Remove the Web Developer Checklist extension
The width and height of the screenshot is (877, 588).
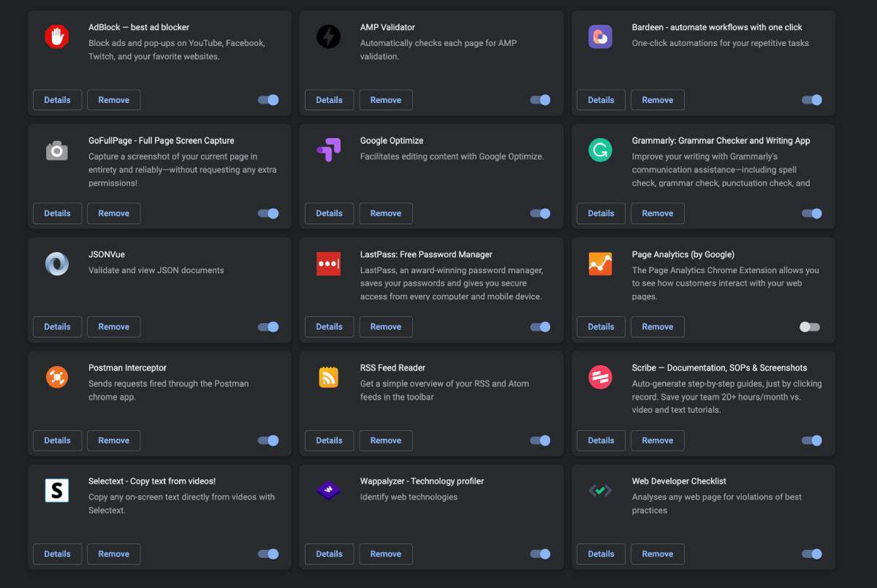pyautogui.click(x=657, y=554)
